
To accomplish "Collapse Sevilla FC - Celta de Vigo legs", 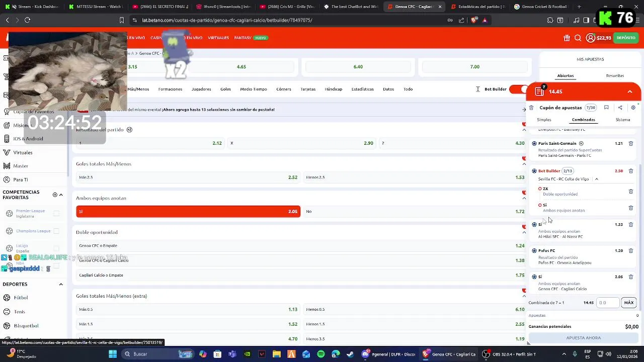I will 597,179.
